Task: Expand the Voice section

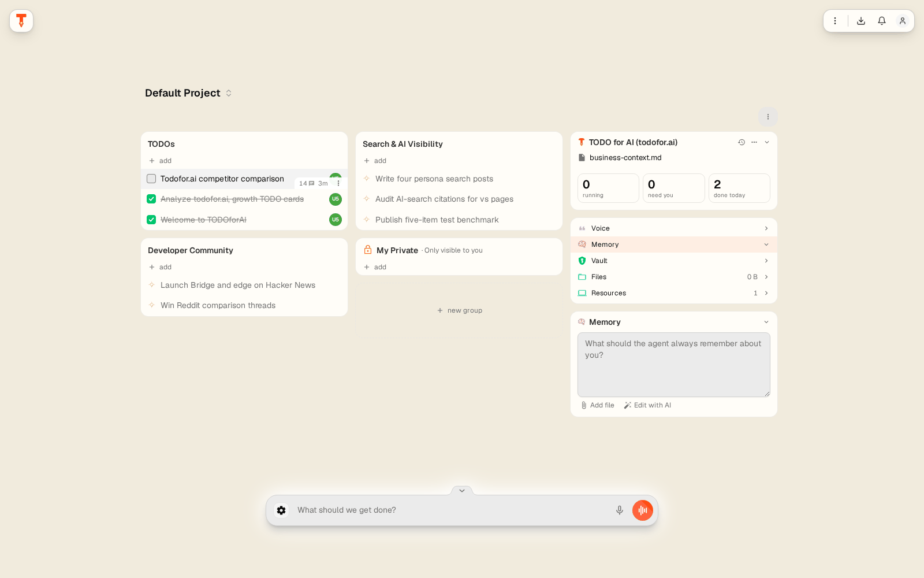Action: (674, 228)
